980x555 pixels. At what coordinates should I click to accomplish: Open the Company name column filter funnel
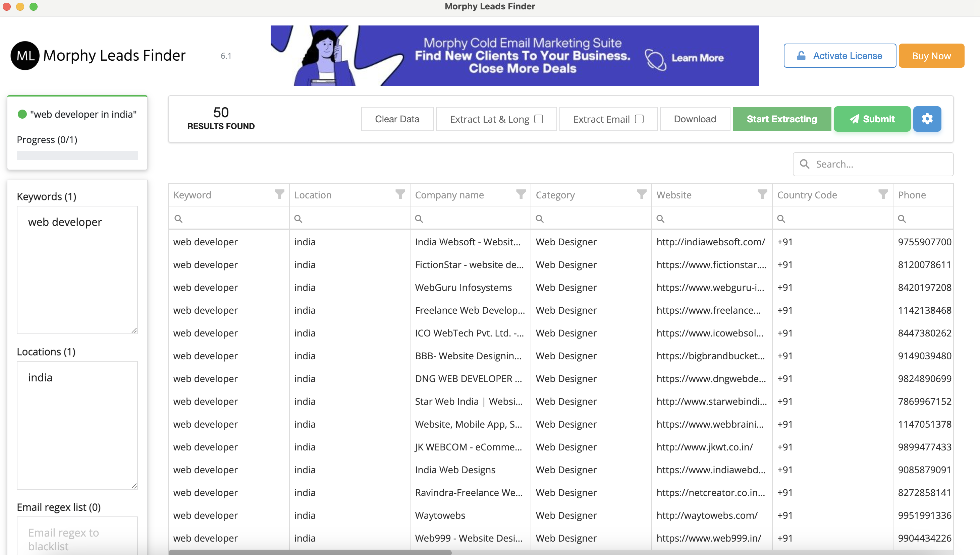(x=521, y=194)
